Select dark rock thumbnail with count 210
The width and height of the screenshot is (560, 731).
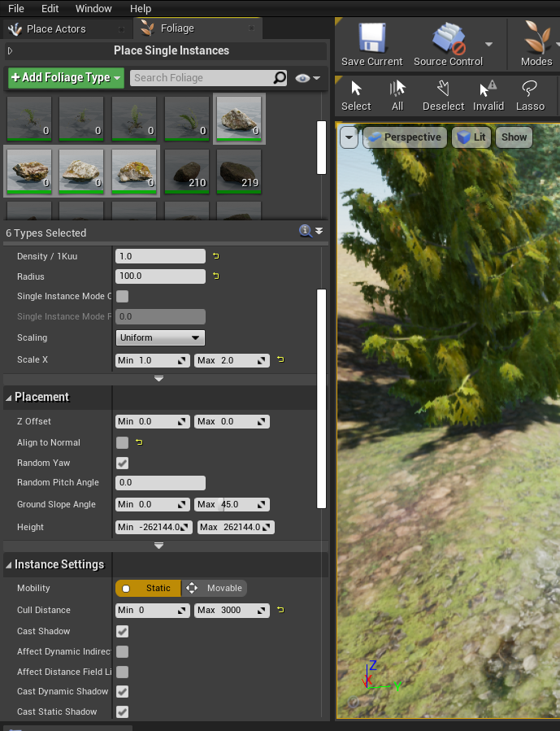pyautogui.click(x=186, y=171)
